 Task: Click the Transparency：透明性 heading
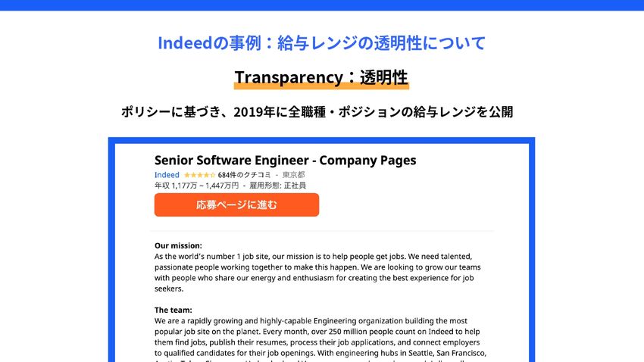[x=321, y=77]
